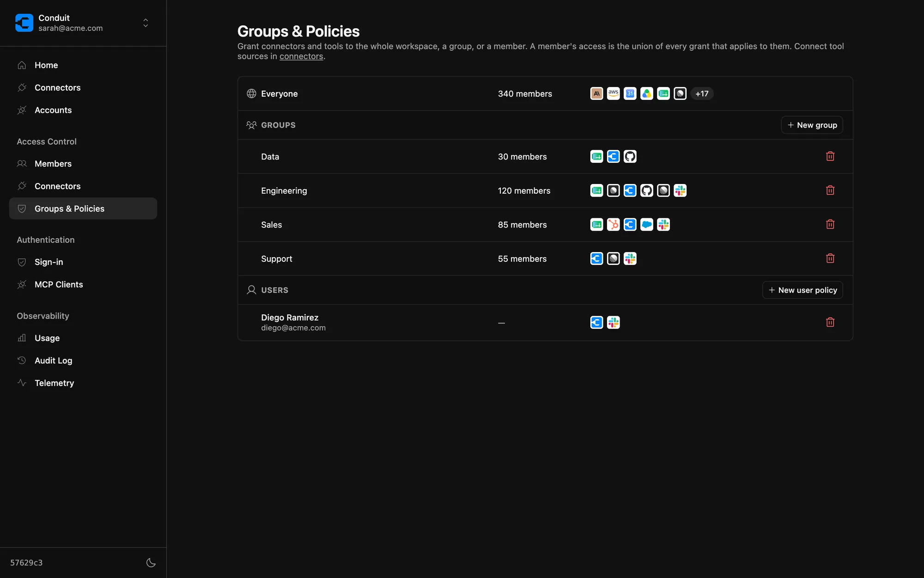Open Connectors under Access Control
The image size is (924, 578).
point(83,186)
